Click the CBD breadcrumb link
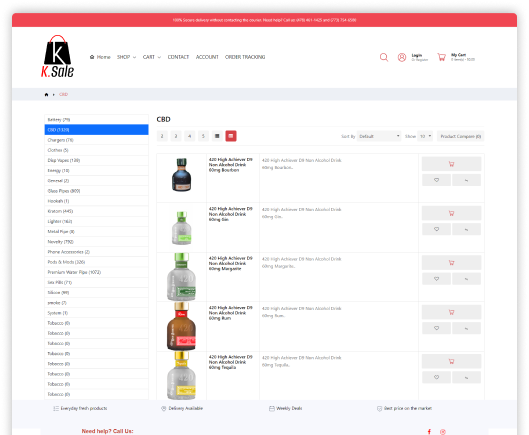Image resolution: width=529 pixels, height=435 pixels. [x=63, y=94]
